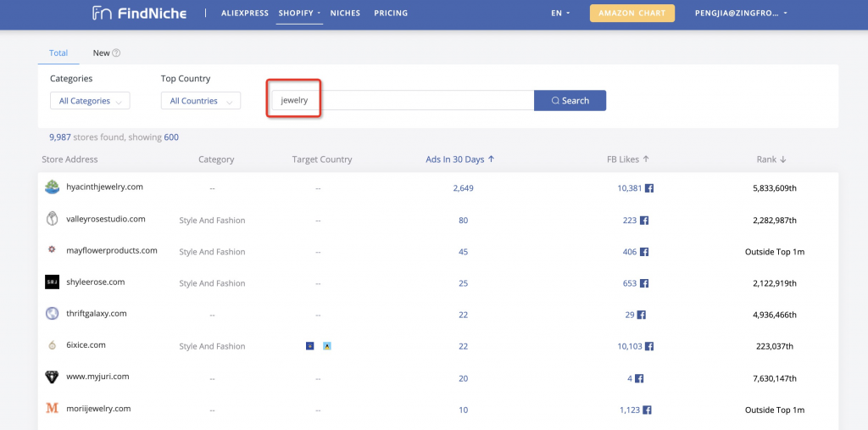
Task: Click the Store Address column header
Action: (70, 159)
